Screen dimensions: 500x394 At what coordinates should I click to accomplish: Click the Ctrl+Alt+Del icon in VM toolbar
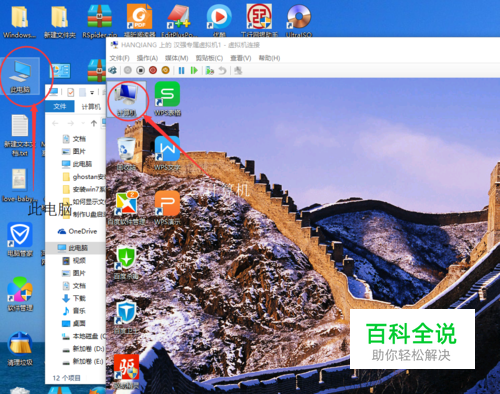click(113, 70)
